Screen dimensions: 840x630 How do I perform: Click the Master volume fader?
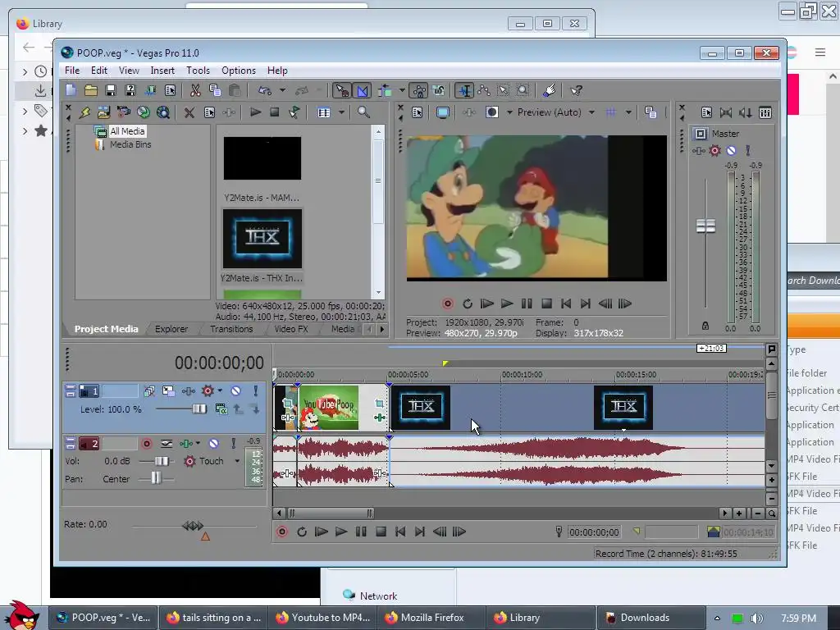tap(705, 226)
